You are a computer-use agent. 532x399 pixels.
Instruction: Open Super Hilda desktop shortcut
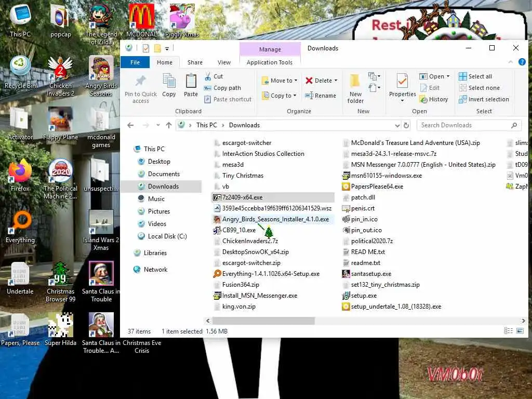pyautogui.click(x=60, y=329)
